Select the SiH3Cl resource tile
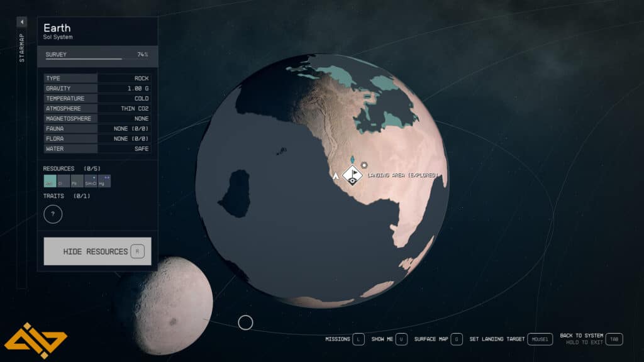Image resolution: width=644 pixels, height=362 pixels. pos(91,181)
